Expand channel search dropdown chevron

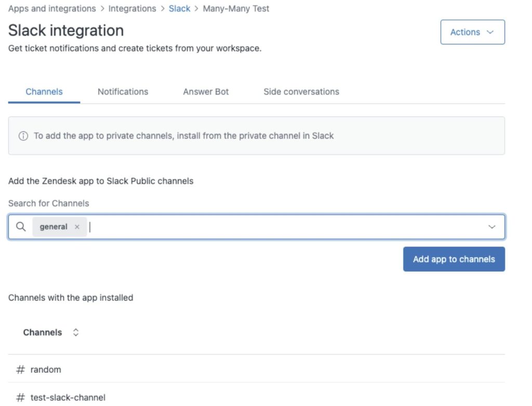click(491, 227)
